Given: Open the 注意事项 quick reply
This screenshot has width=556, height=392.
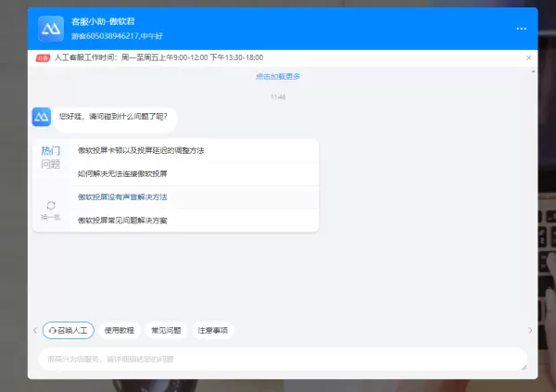Looking at the screenshot, I should coord(213,330).
